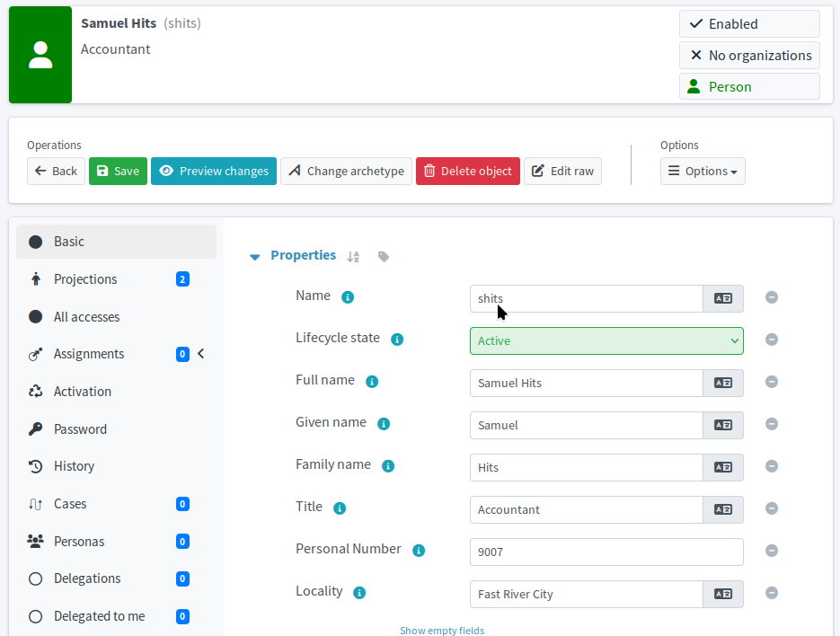This screenshot has height=636, width=840.
Task: Click info icon next to Personal Number
Action: coord(419,551)
